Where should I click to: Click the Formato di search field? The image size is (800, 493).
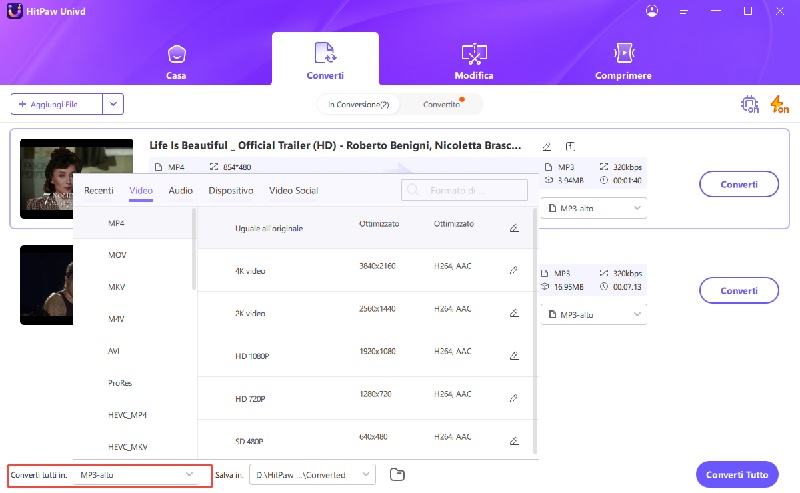465,190
